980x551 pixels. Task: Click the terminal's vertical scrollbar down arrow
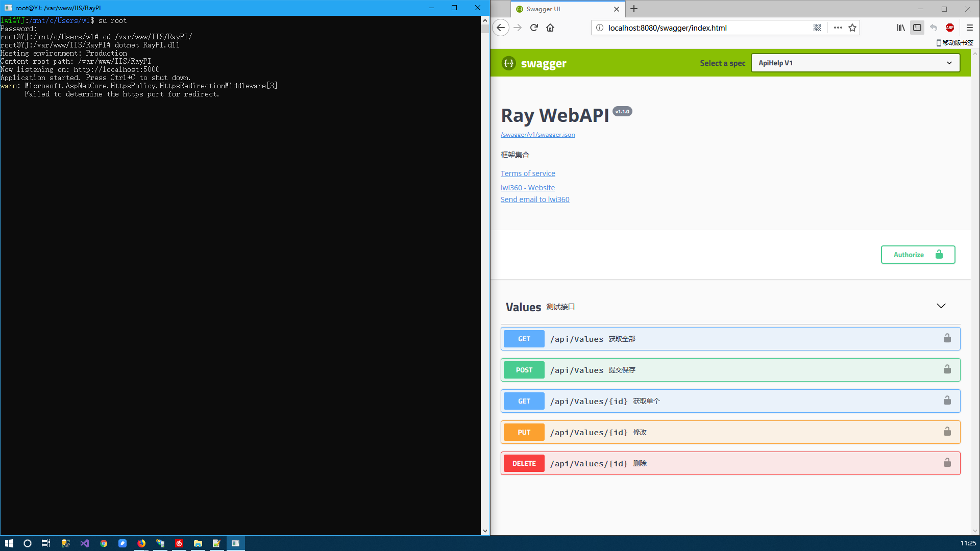[485, 531]
